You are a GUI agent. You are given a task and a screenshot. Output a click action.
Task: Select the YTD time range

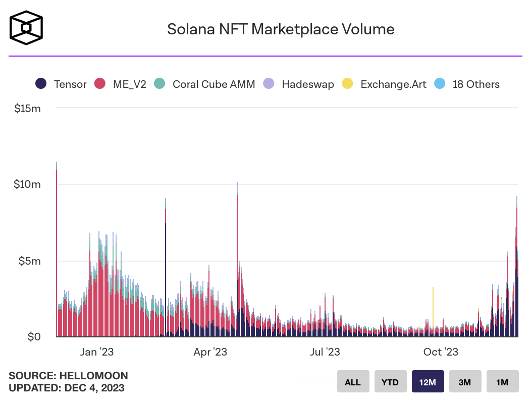coord(390,382)
